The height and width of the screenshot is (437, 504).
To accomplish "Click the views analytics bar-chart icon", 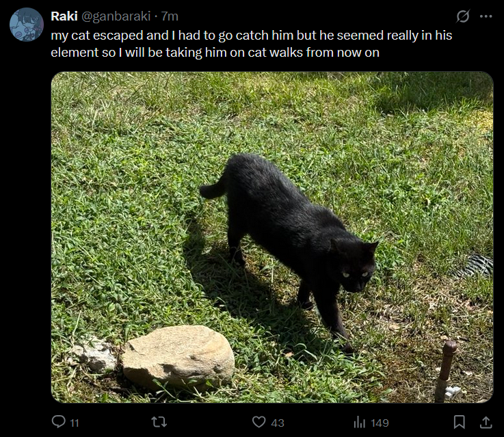I will tap(359, 422).
